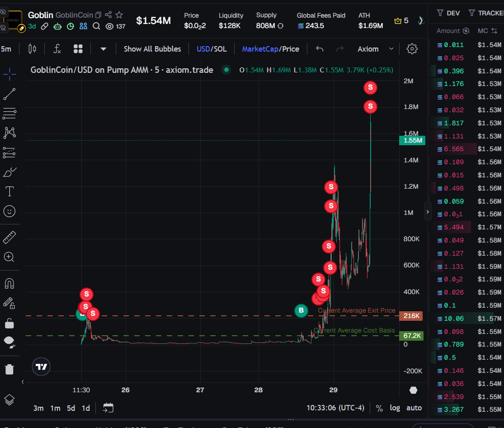This screenshot has width=504, height=428.
Task: Select the trend line drawing tool
Action: coord(9,94)
